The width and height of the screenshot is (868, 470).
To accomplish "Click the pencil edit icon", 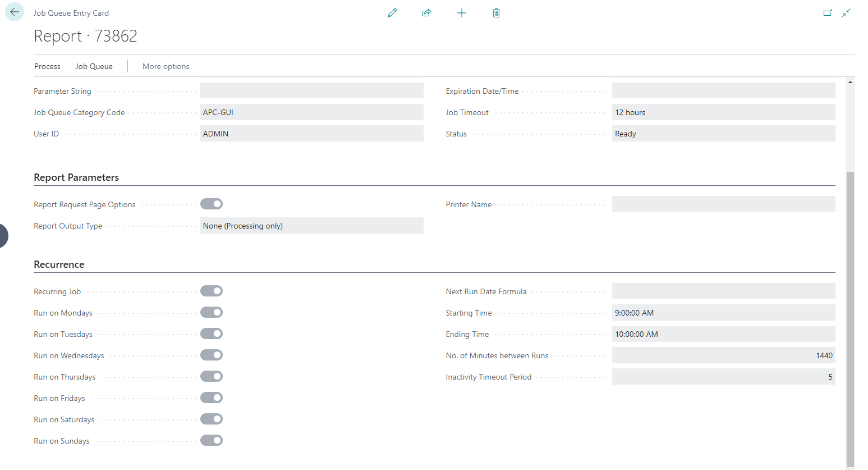I will point(392,13).
